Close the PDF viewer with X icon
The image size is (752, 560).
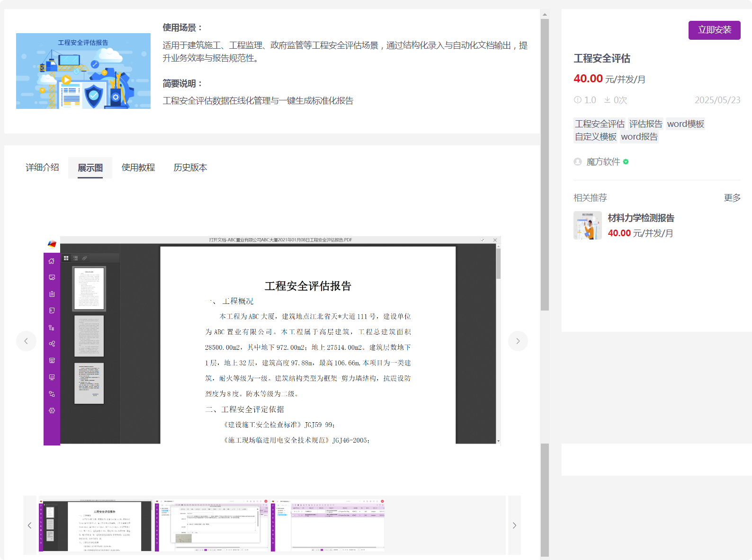[x=495, y=240]
